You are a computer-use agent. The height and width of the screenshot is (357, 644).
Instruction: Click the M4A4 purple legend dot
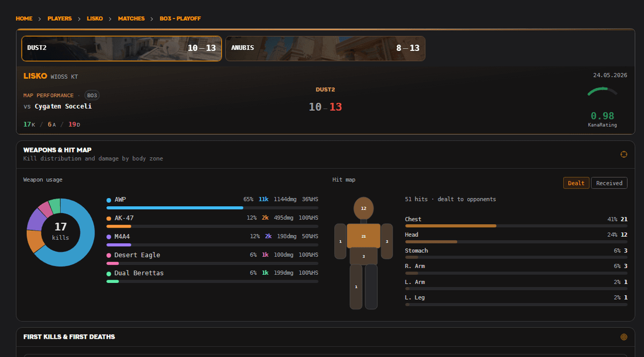tap(109, 237)
